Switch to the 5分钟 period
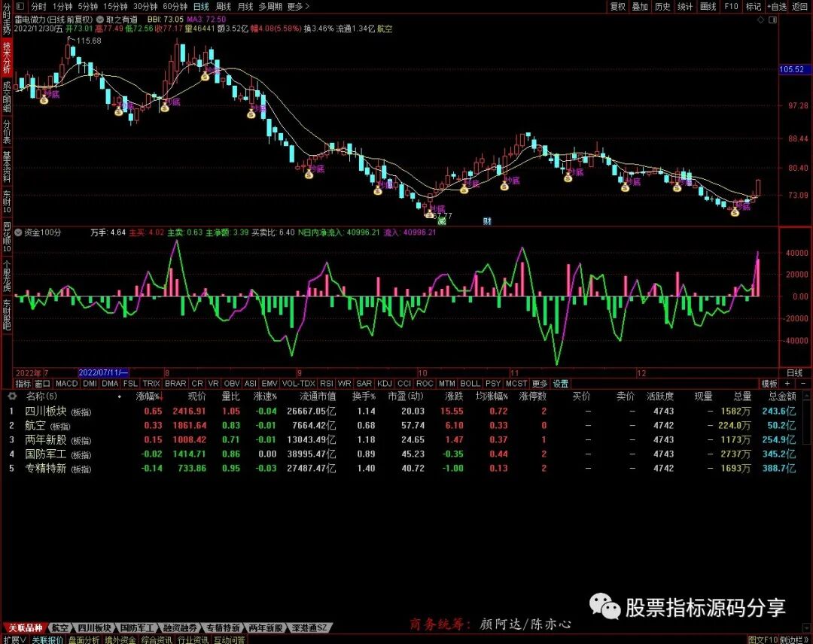813x644 pixels. (88, 6)
